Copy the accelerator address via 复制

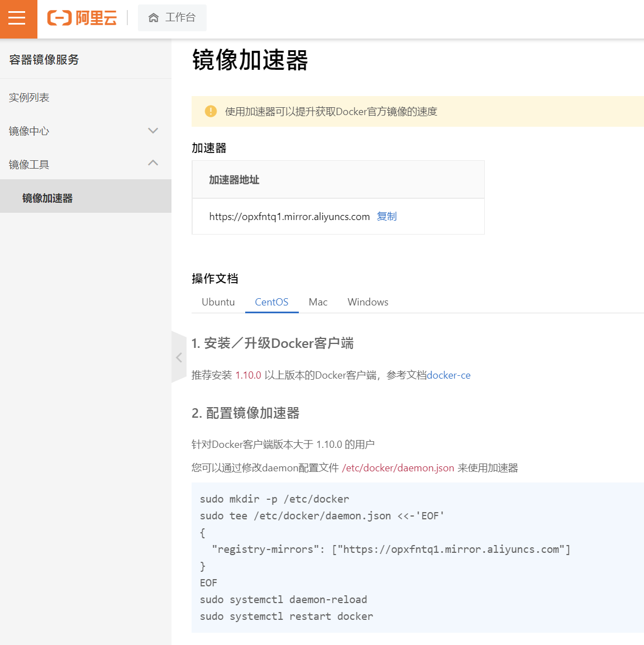387,216
